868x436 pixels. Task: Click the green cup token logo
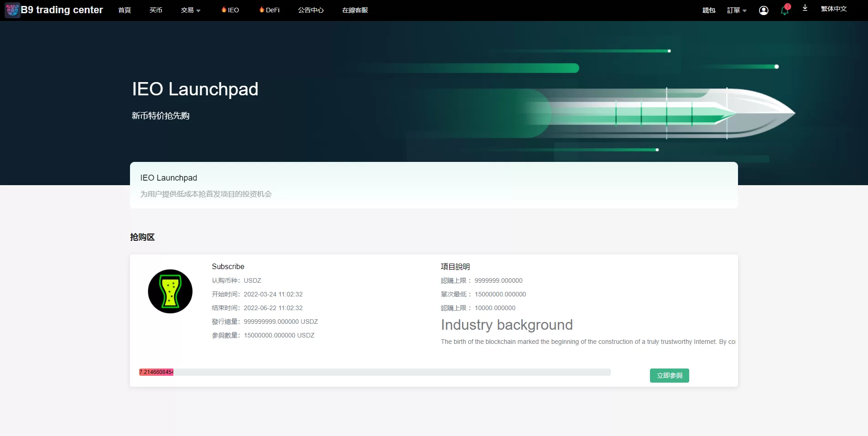click(x=170, y=291)
